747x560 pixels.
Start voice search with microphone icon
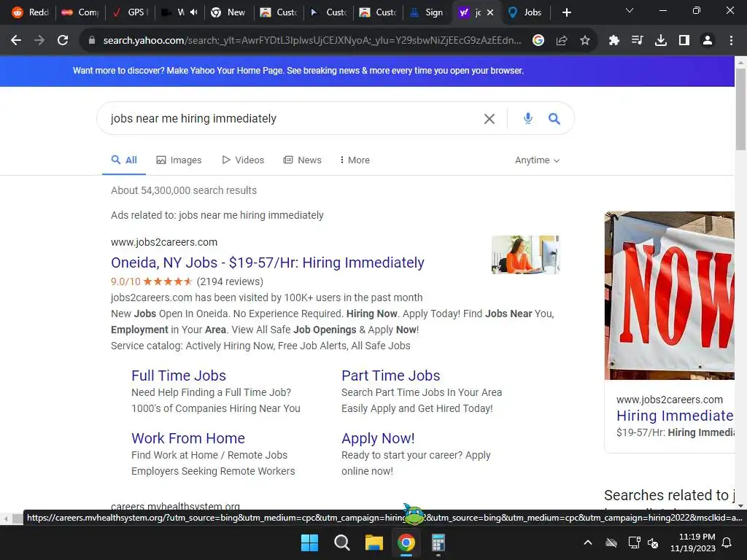528,119
